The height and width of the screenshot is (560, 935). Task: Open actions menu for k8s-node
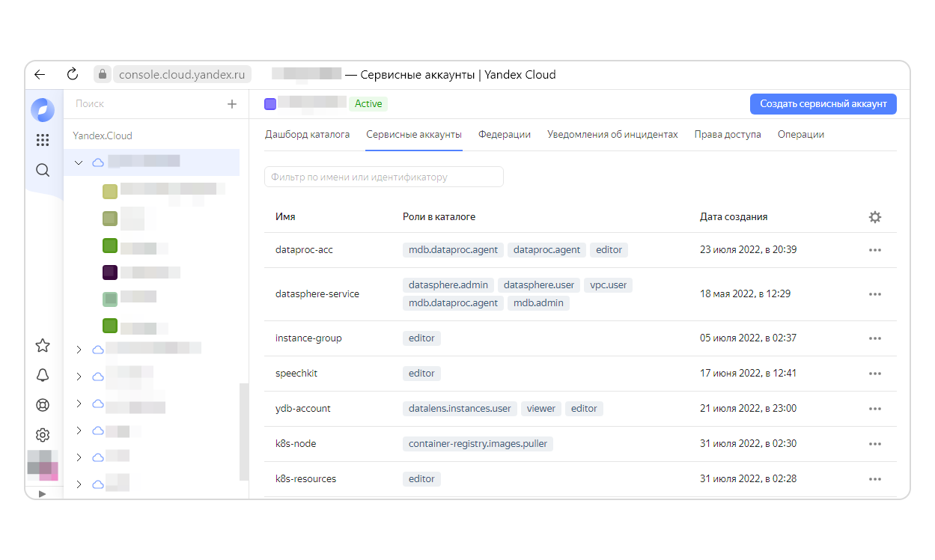click(874, 444)
